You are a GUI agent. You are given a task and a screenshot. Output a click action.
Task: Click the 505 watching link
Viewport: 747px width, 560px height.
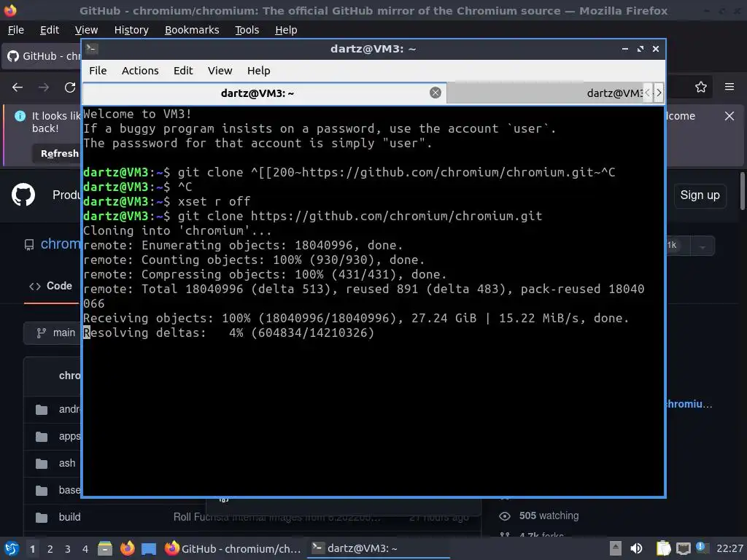[x=549, y=516]
